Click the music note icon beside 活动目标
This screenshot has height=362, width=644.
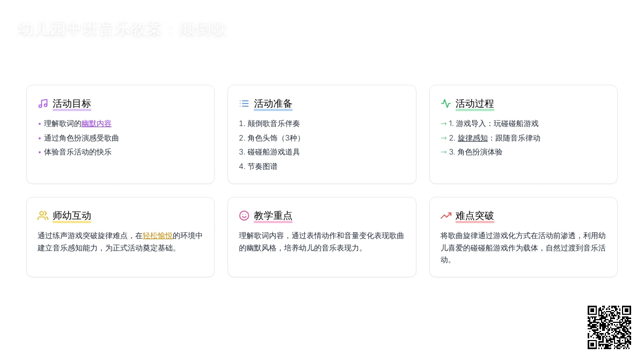43,104
